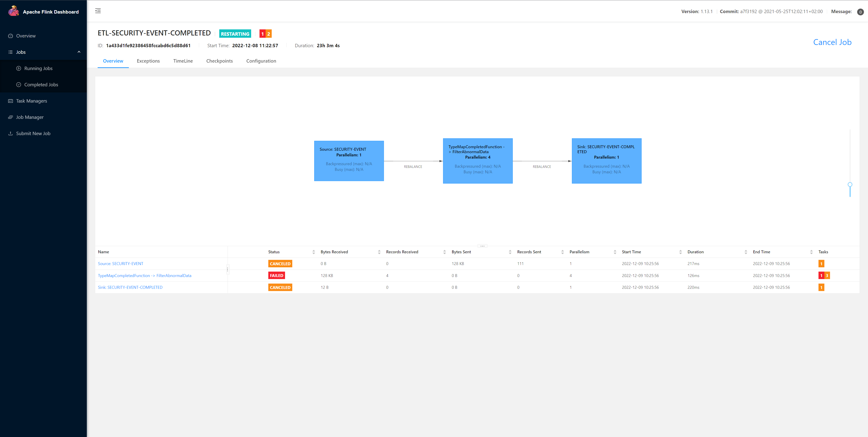Open Overview from the dashboard sidebar icon
Viewport: 868px width, 437px height.
(x=10, y=36)
